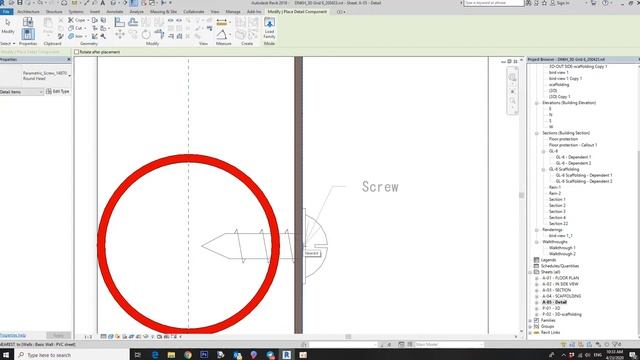This screenshot has width=640, height=360.
Task: Open the Properties help link
Action: tap(13, 336)
